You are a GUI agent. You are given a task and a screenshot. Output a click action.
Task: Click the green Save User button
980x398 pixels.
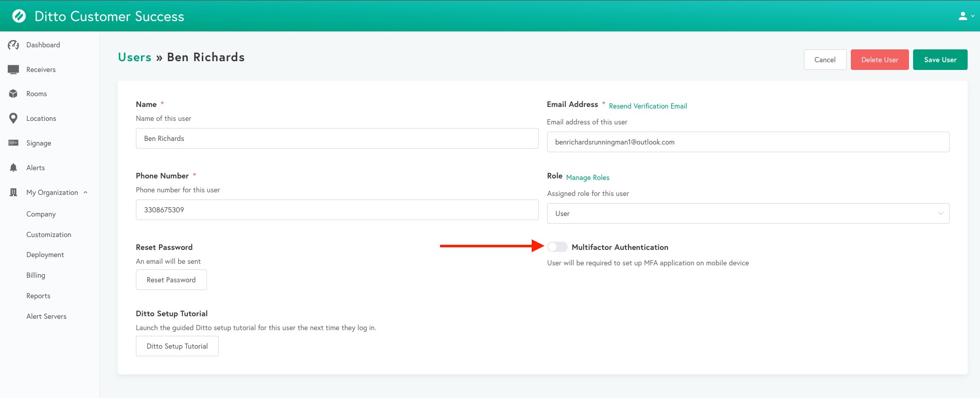coord(940,60)
